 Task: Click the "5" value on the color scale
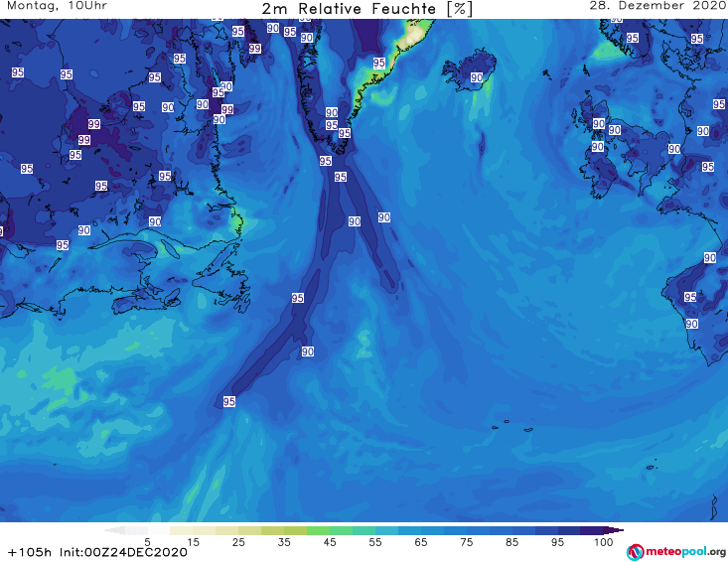pos(147,542)
